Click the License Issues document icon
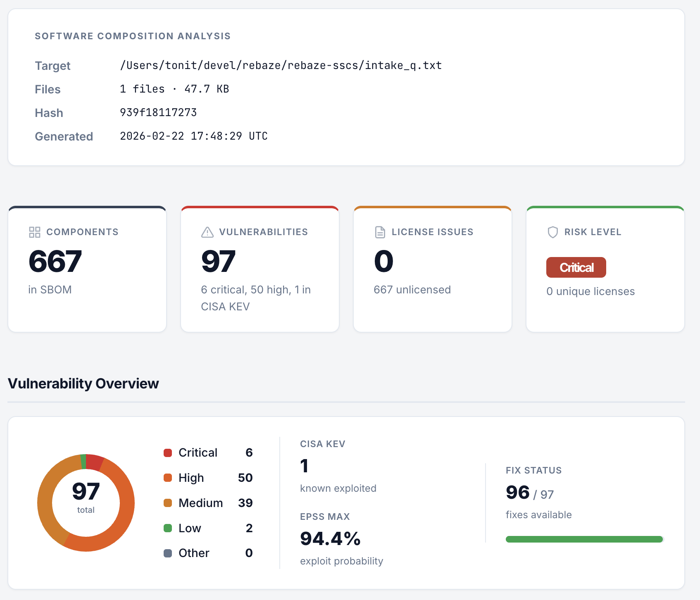The image size is (700, 600). pyautogui.click(x=380, y=232)
